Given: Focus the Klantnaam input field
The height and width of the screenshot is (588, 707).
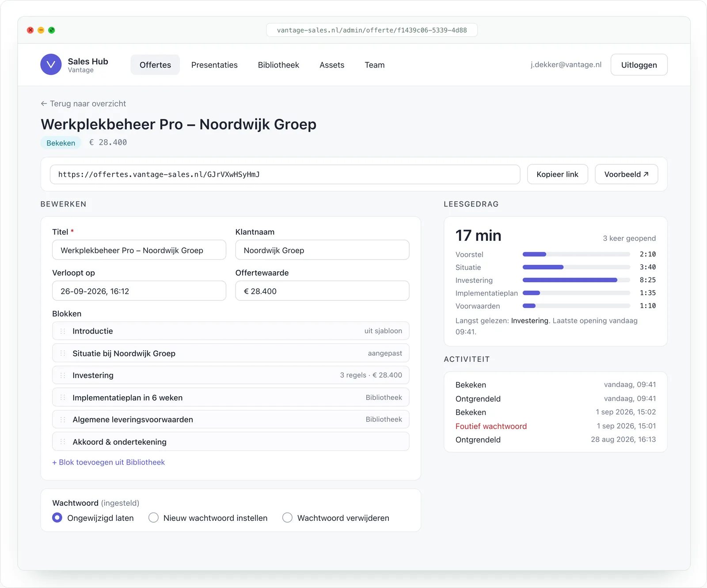Looking at the screenshot, I should click(x=322, y=250).
